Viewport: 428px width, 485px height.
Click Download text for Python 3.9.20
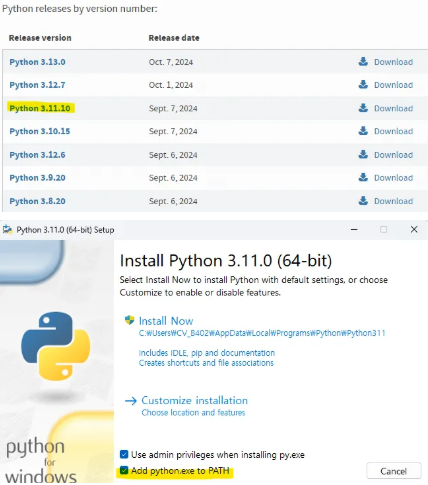click(393, 178)
